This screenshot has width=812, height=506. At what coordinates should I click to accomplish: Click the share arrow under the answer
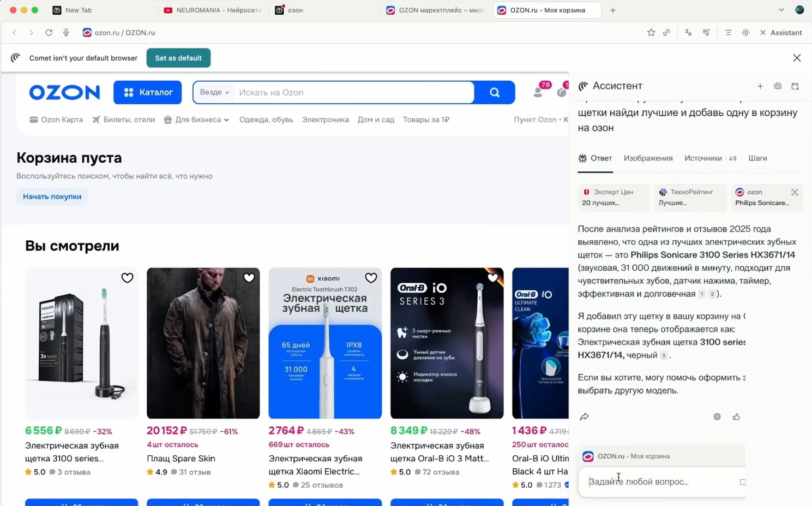click(584, 417)
